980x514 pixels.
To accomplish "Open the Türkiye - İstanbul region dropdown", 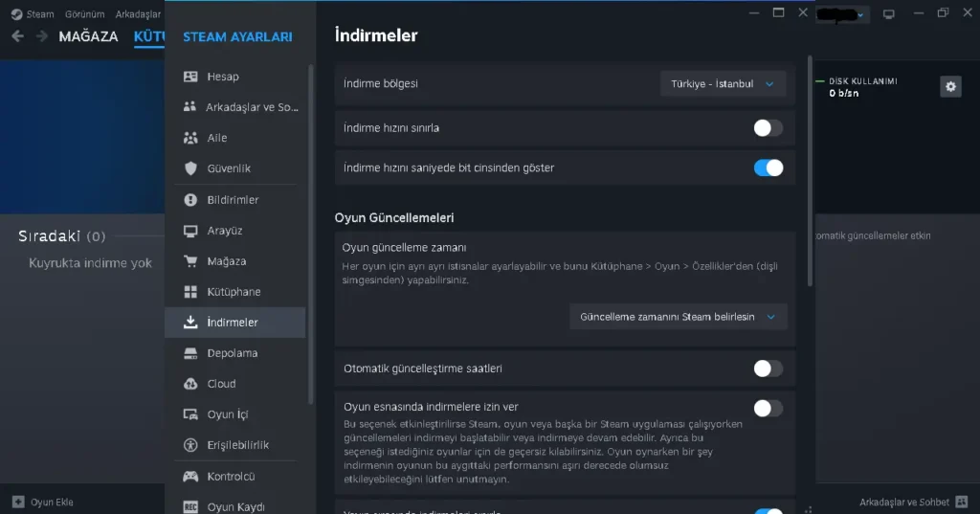I will (x=723, y=84).
